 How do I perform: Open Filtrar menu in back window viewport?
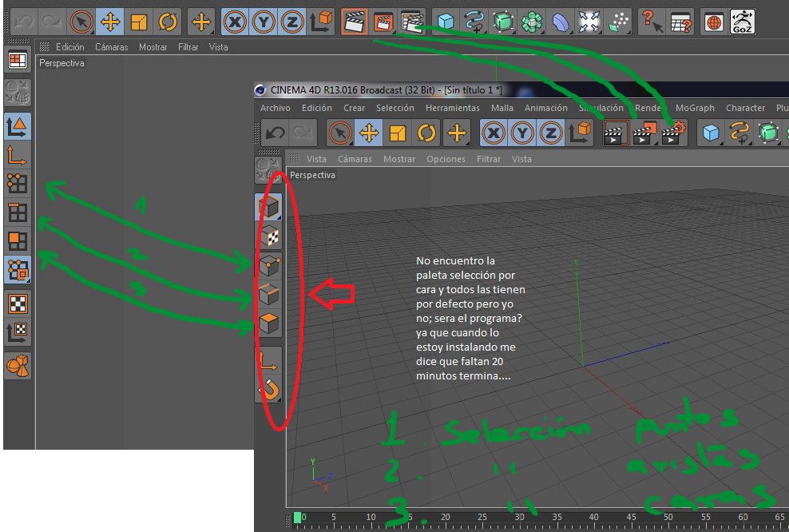[188, 47]
